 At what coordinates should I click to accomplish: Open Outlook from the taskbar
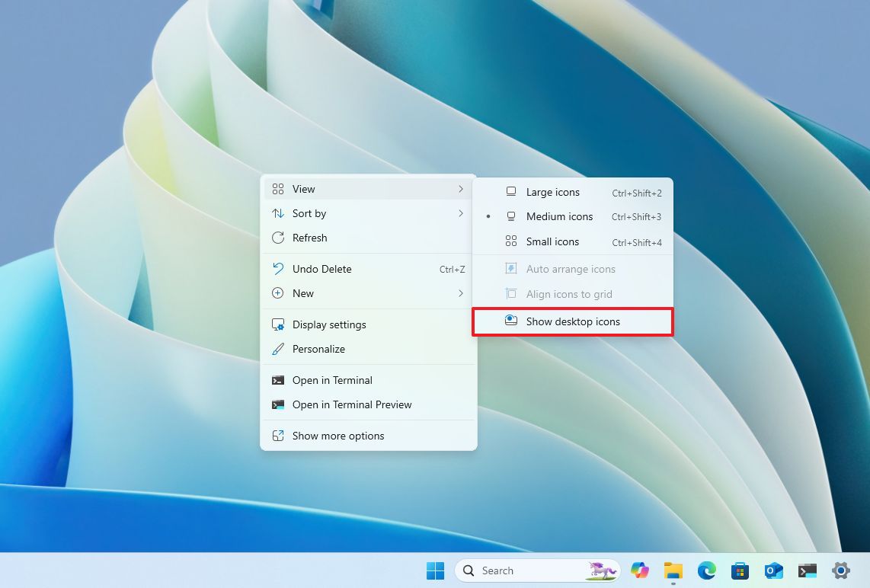(x=773, y=570)
